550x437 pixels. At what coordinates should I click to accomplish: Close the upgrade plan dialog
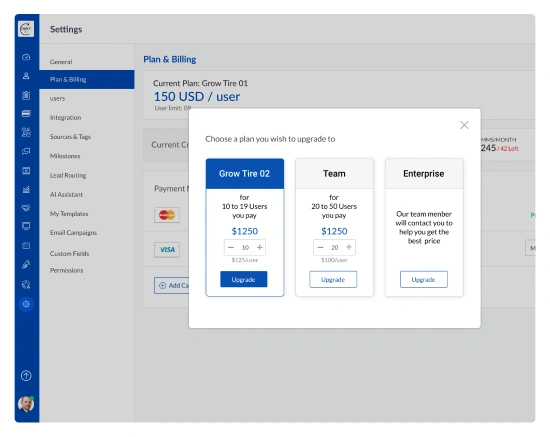[x=464, y=125]
